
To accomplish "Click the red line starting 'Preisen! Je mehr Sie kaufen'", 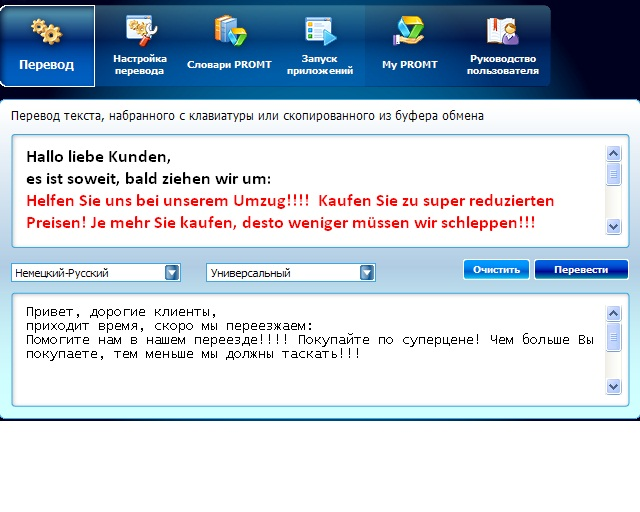I will point(281,223).
